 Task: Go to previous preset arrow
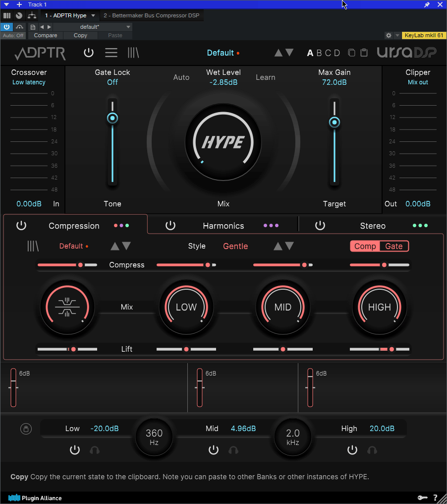tap(42, 27)
